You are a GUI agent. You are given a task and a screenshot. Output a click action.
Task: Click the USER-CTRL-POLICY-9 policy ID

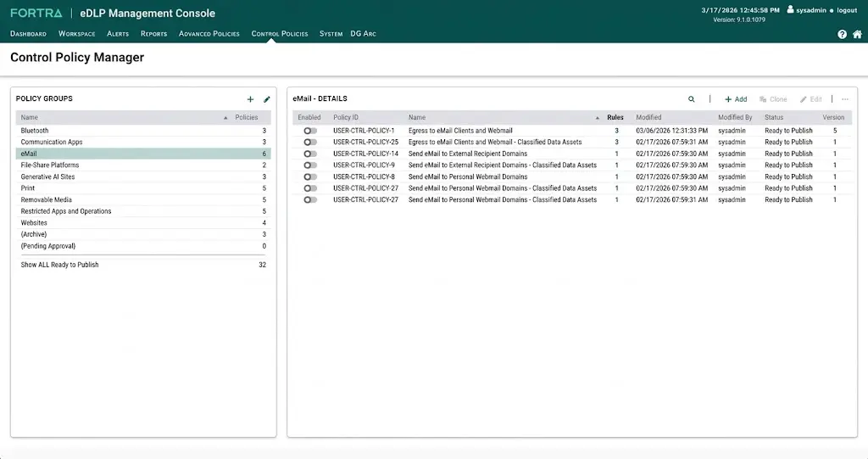[x=364, y=165]
